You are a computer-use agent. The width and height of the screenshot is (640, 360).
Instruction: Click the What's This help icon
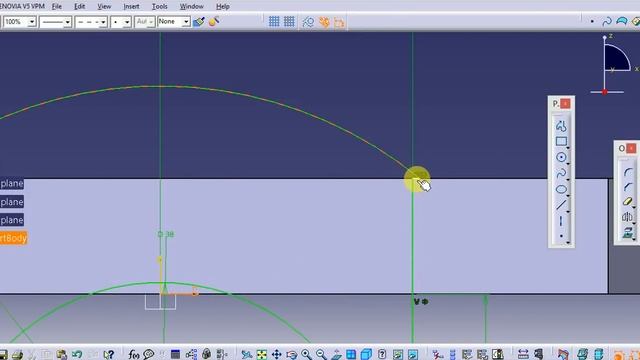pos(109,354)
